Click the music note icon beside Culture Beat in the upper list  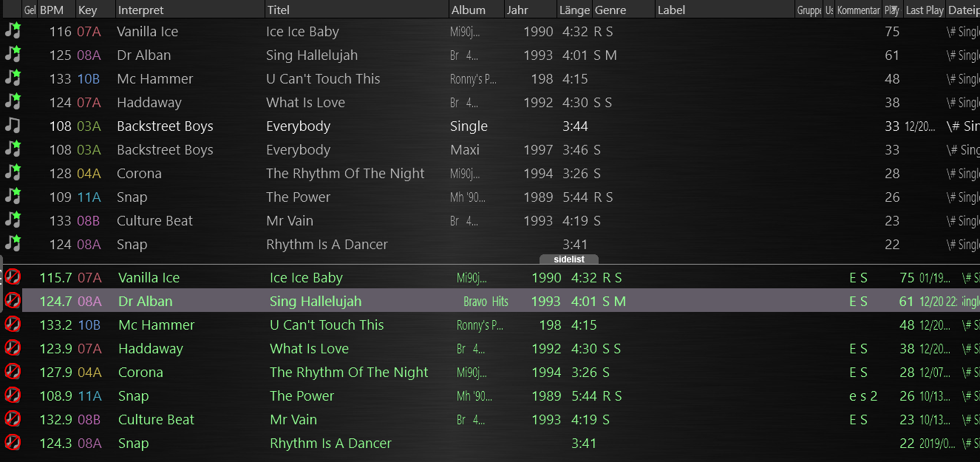click(x=13, y=220)
